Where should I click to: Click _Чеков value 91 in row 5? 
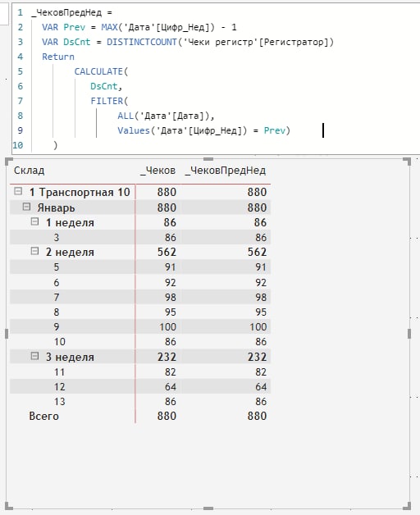click(x=171, y=267)
